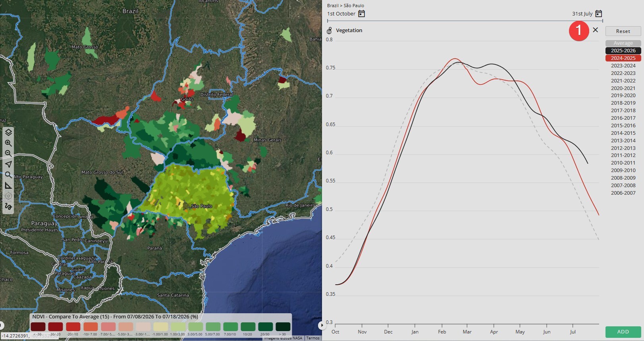Open the Termos link on map

(x=313, y=338)
